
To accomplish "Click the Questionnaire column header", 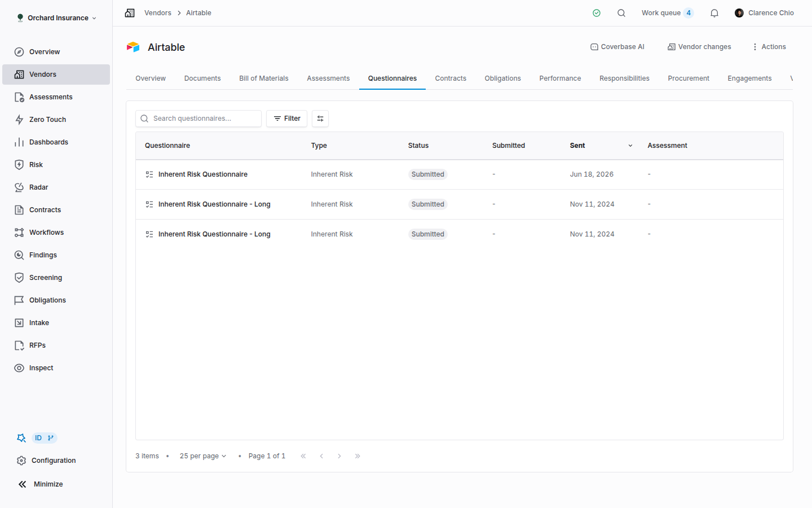I will pos(167,146).
